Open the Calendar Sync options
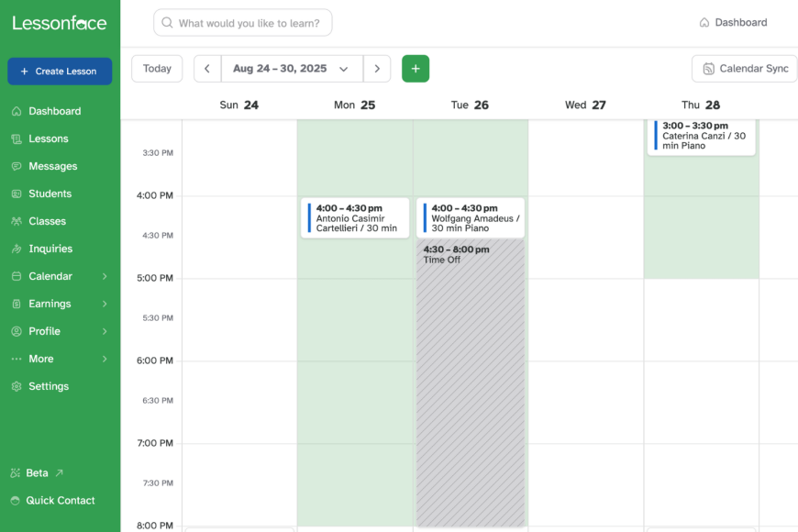The height and width of the screenshot is (532, 798). click(746, 68)
